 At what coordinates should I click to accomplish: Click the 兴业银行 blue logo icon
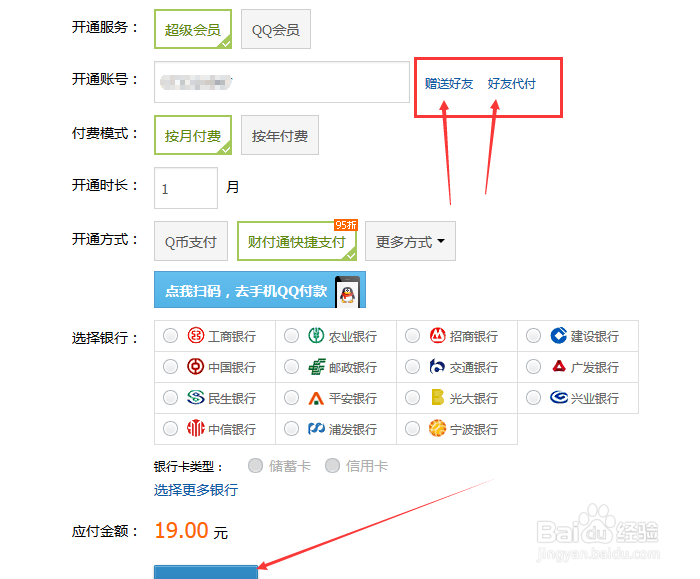tap(558, 397)
